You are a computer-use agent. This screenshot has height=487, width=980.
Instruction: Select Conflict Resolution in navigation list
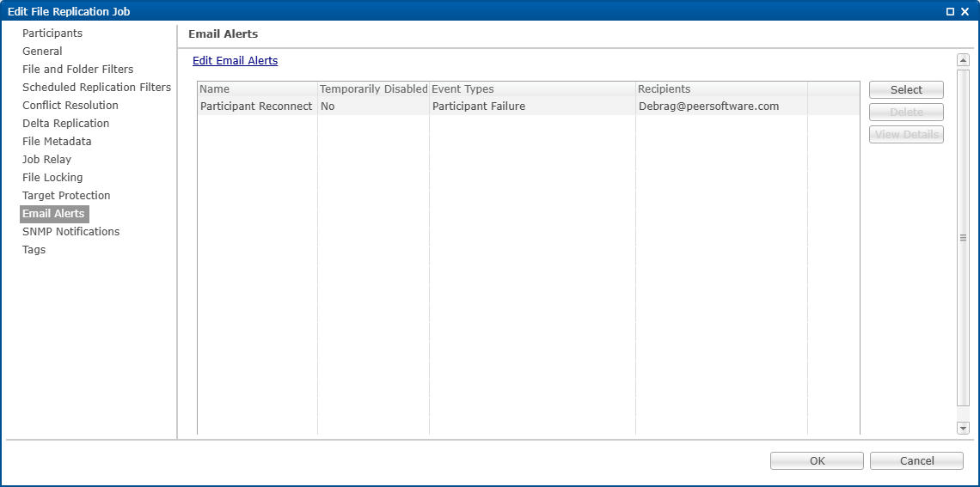tap(70, 106)
